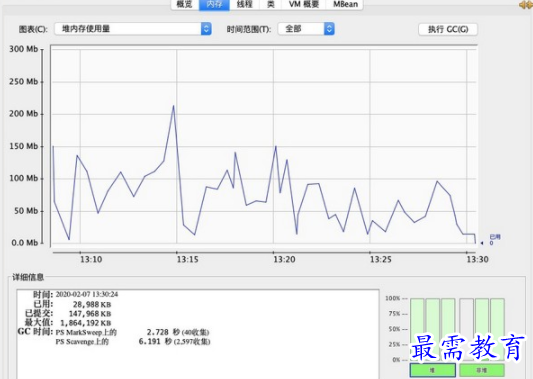Select the green 堆 button
Image resolution: width=533 pixels, height=379 pixels.
tap(432, 370)
